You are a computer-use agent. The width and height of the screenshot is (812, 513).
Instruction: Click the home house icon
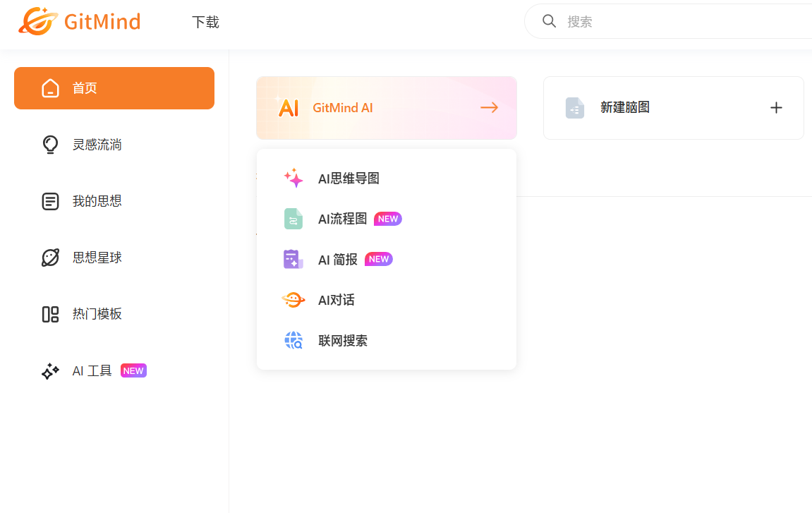[x=50, y=88]
